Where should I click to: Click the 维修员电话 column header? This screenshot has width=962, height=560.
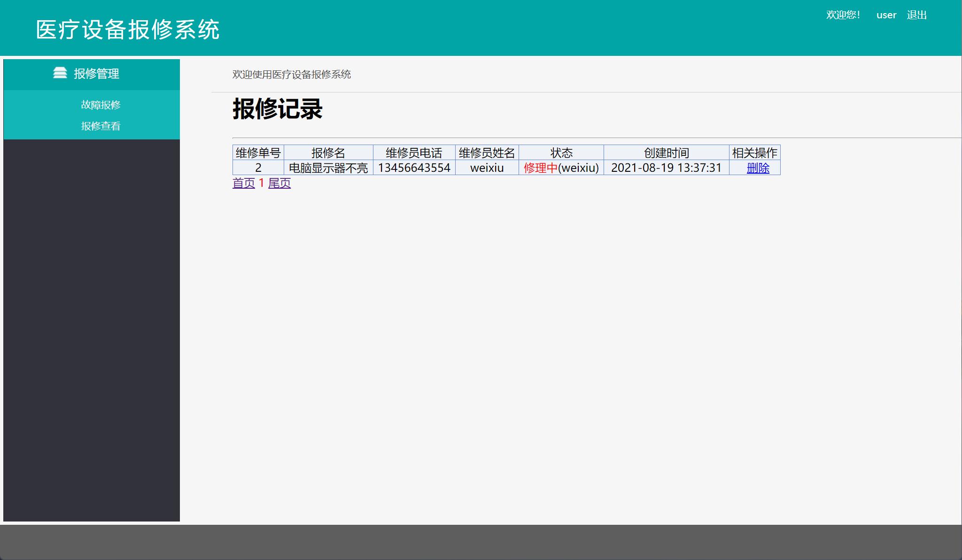tap(413, 152)
